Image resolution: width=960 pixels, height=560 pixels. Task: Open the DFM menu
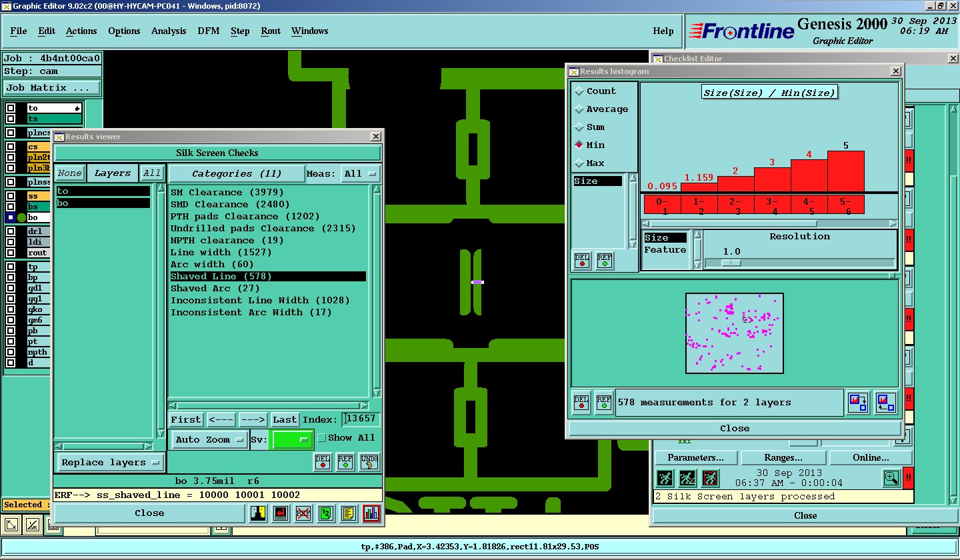[208, 31]
